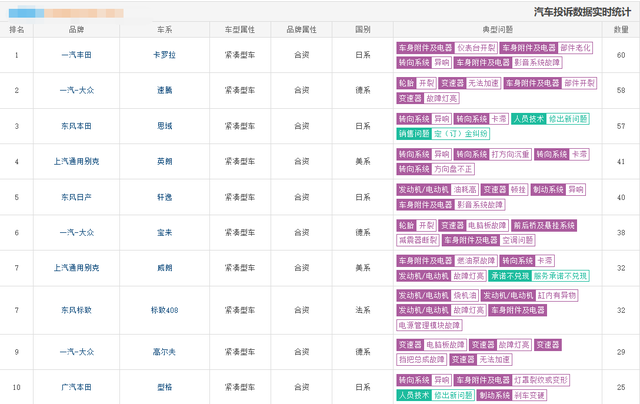640x404 pixels.
Task: Click the quantity 41 cell
Action: pos(621,162)
